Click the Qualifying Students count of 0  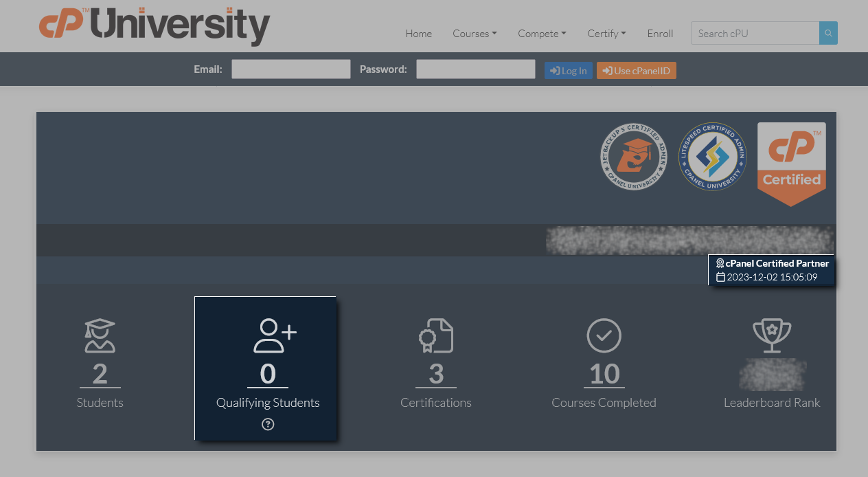click(x=268, y=374)
